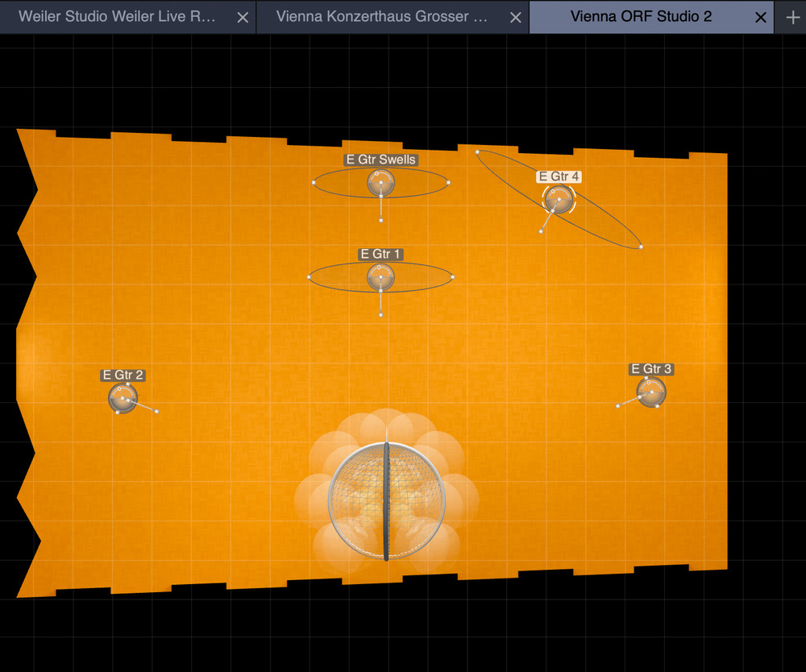Click the E Gtr Swells name label
The height and width of the screenshot is (672, 806).
pos(380,160)
